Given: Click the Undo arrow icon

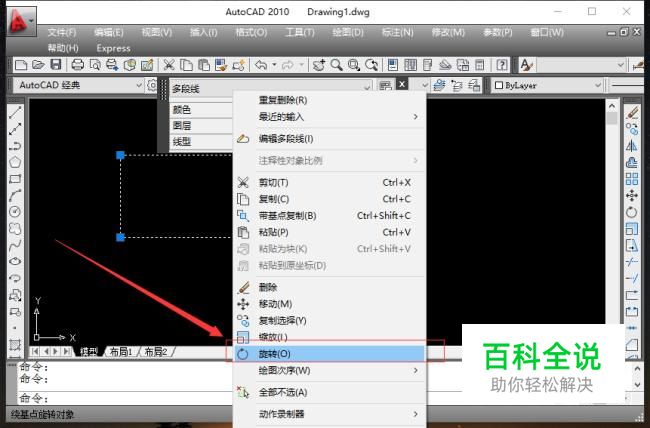Looking at the screenshot, I should coord(261,65).
